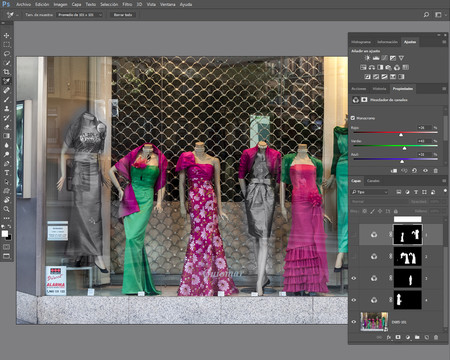450x360 pixels.
Task: Toggle layer filtering switch in Capas panel
Action: click(445, 191)
